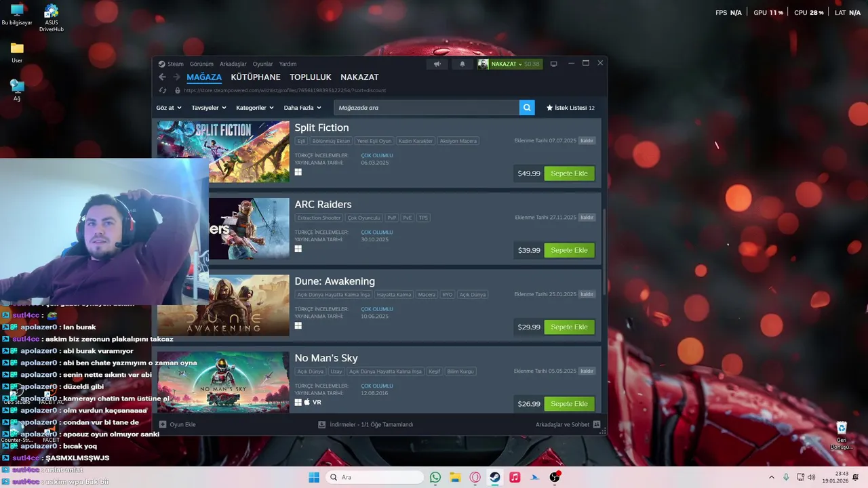Viewport: 868px width, 488px height.
Task: Remove Dune: Awakening from wishlist
Action: pos(587,294)
